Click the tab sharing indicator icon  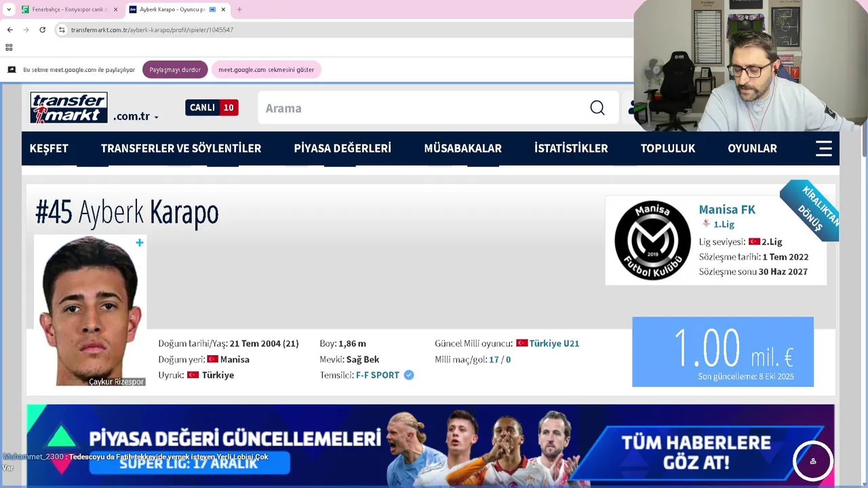coord(212,9)
